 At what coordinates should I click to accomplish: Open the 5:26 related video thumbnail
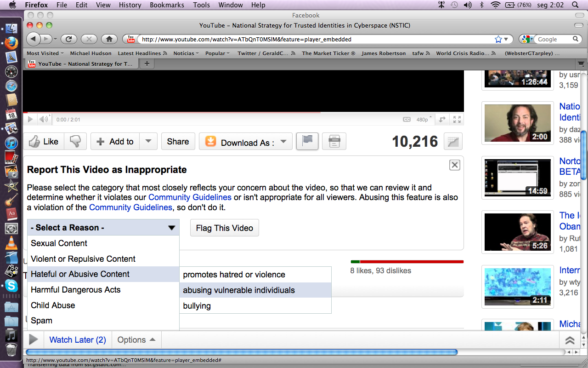(x=518, y=232)
